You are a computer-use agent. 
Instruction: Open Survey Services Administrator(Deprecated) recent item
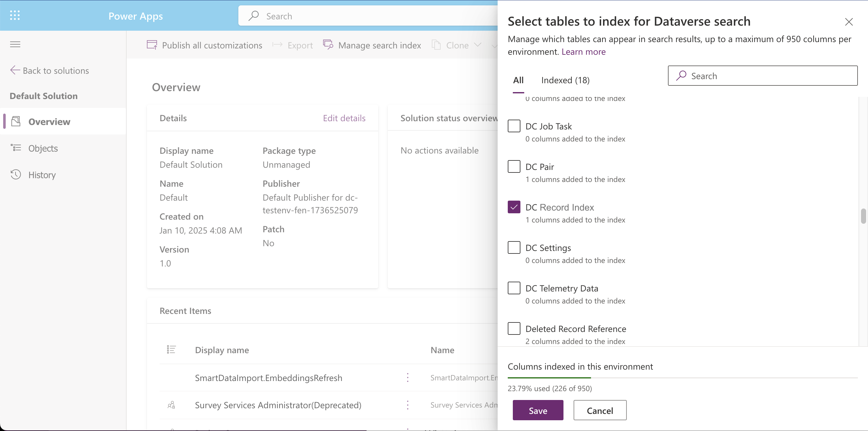(x=278, y=405)
